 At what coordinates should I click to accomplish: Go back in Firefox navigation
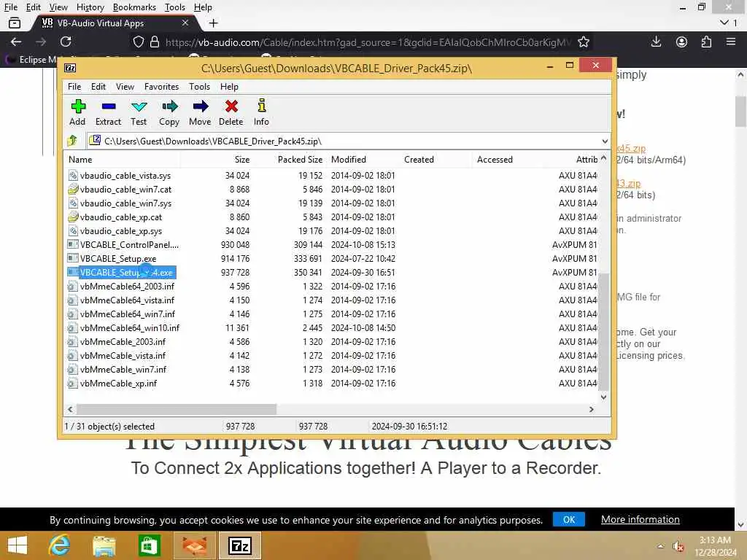click(16, 42)
